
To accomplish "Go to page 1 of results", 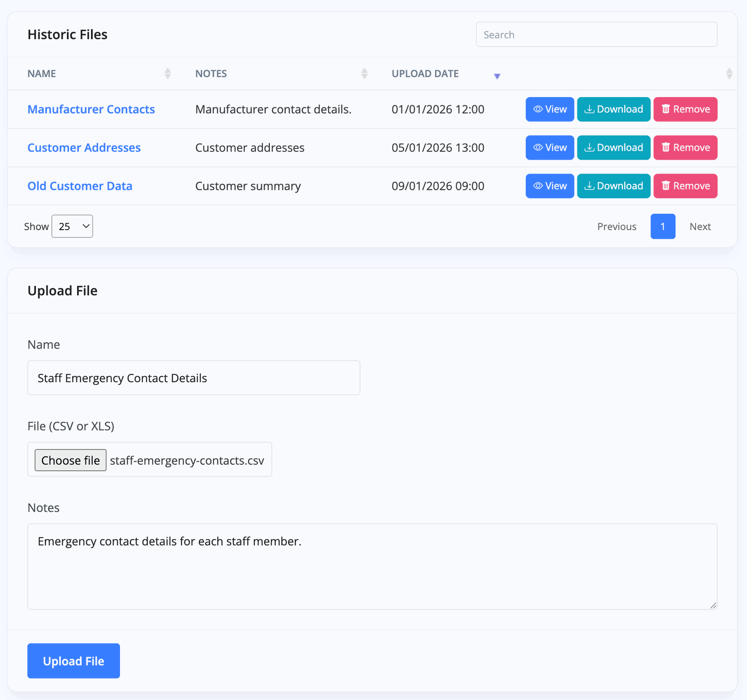I will coord(662,226).
